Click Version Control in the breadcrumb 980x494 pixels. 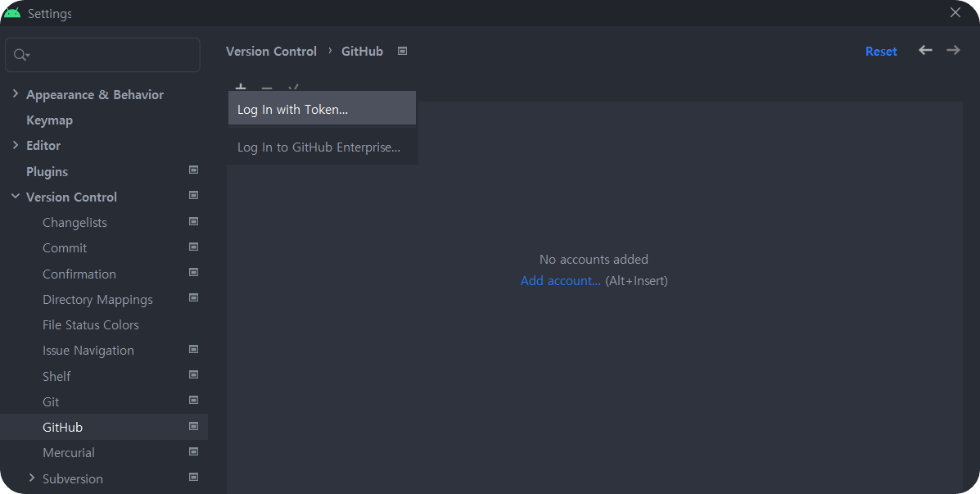click(x=271, y=52)
